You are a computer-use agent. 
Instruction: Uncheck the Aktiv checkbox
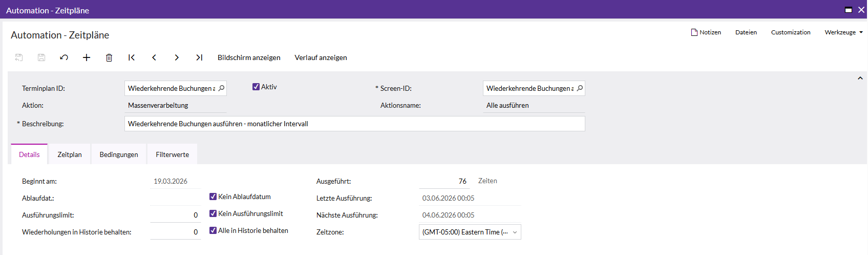point(256,87)
